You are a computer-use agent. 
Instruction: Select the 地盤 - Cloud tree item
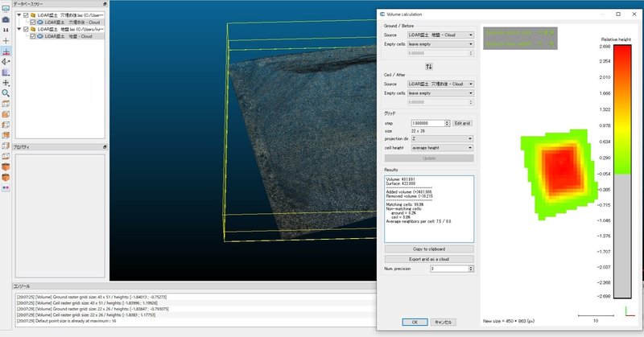pos(68,36)
